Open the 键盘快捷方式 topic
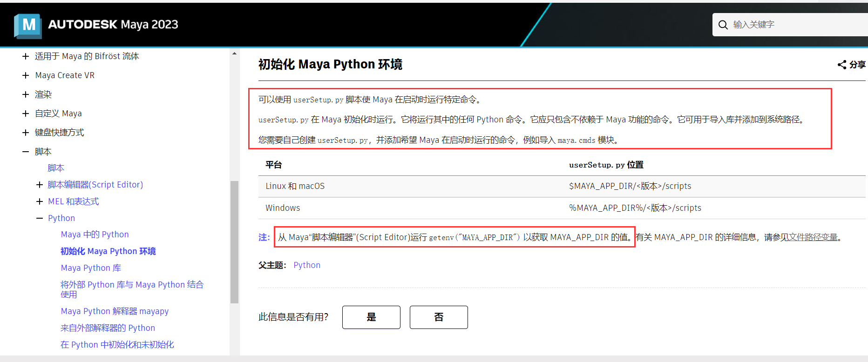 pos(60,133)
